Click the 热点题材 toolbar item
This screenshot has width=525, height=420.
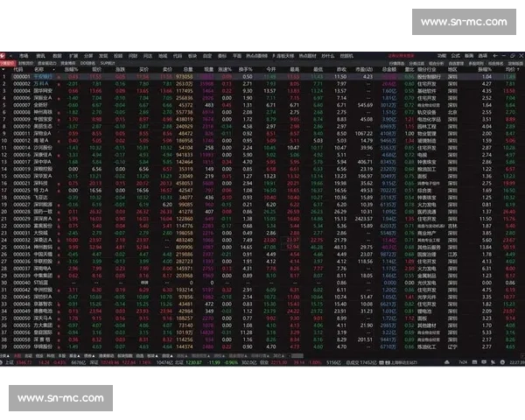[307, 56]
